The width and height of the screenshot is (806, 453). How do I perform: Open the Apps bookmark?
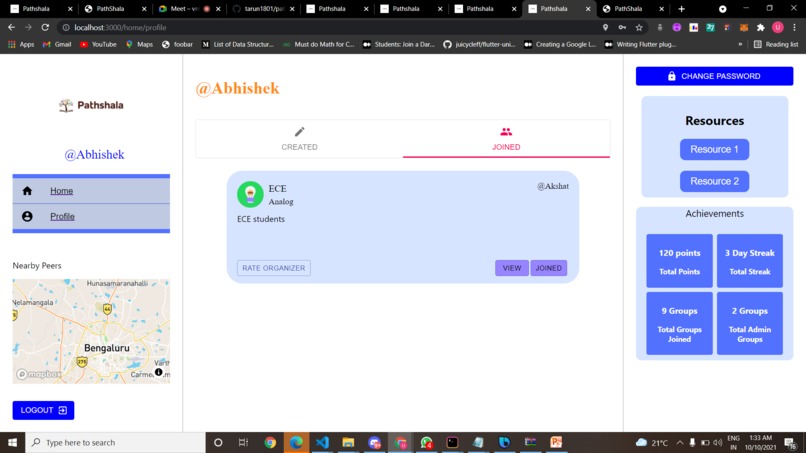click(21, 44)
